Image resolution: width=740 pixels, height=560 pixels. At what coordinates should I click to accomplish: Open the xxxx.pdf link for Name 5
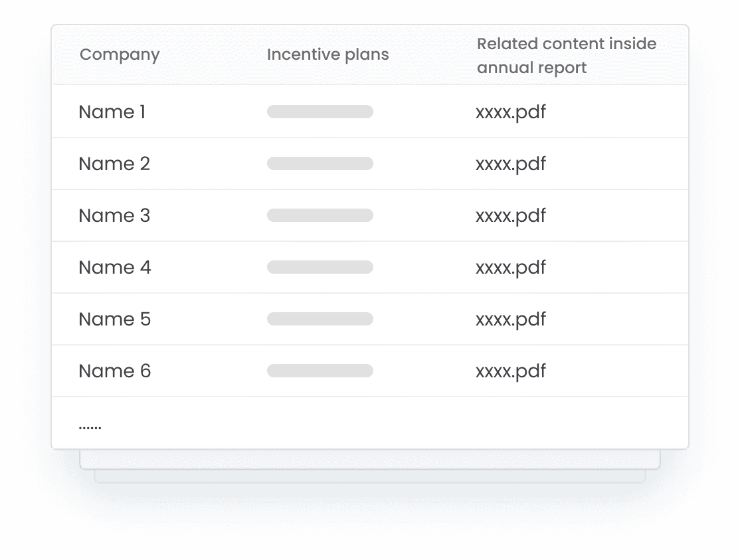click(510, 319)
